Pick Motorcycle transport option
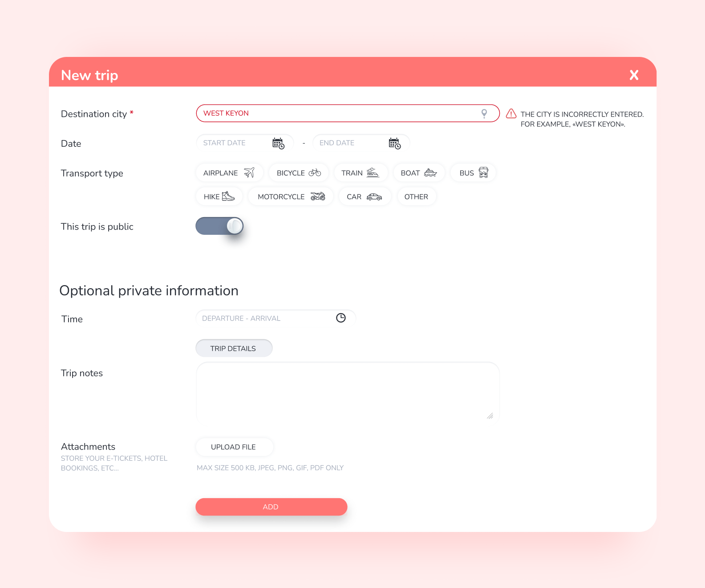 click(x=291, y=197)
